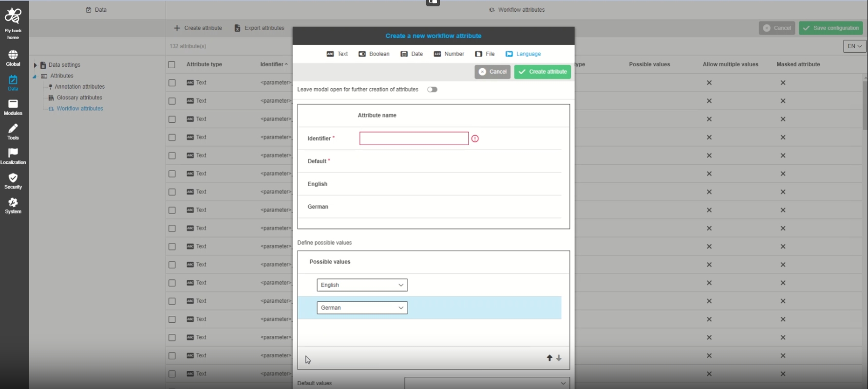
Task: Open the Data section in the sidebar
Action: point(13,83)
